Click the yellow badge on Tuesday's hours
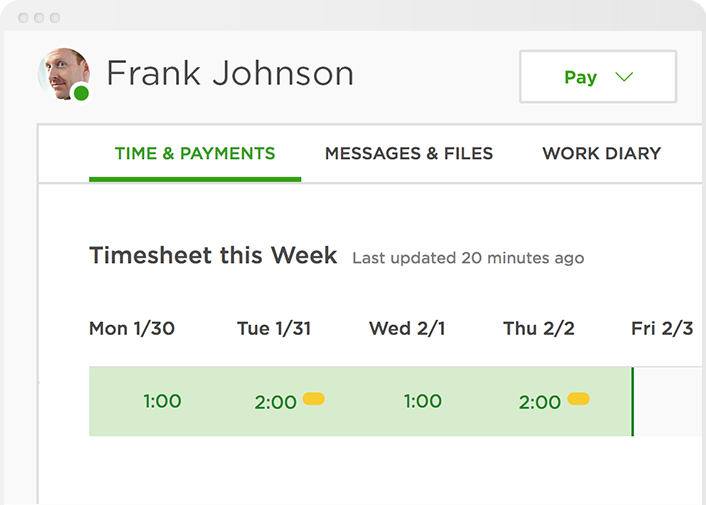The height and width of the screenshot is (505, 706). click(313, 399)
